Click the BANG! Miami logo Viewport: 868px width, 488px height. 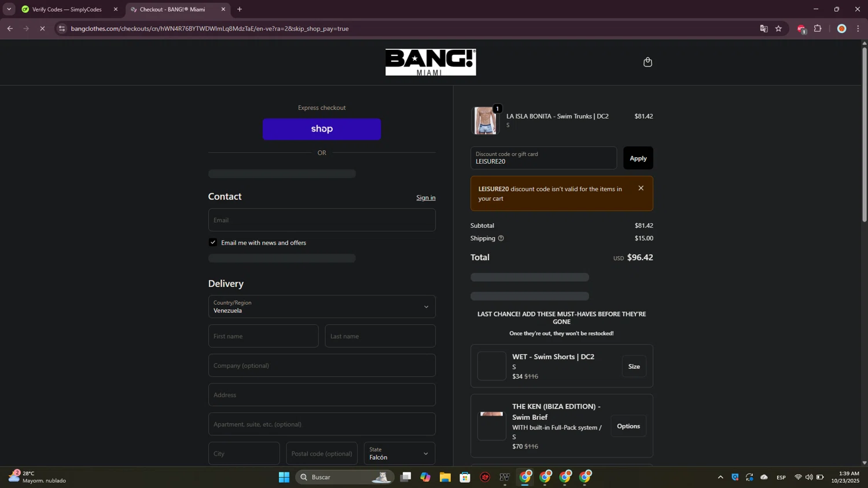point(431,62)
